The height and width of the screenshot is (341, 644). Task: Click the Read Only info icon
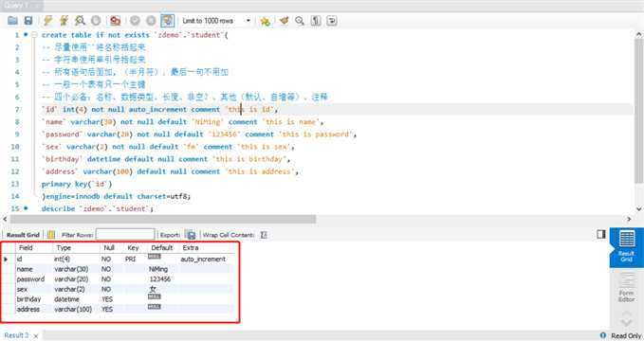603,335
